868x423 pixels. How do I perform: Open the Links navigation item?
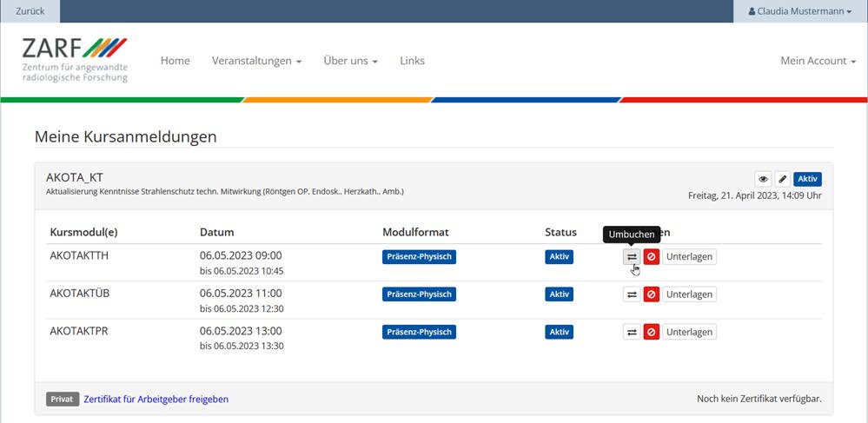coord(413,61)
